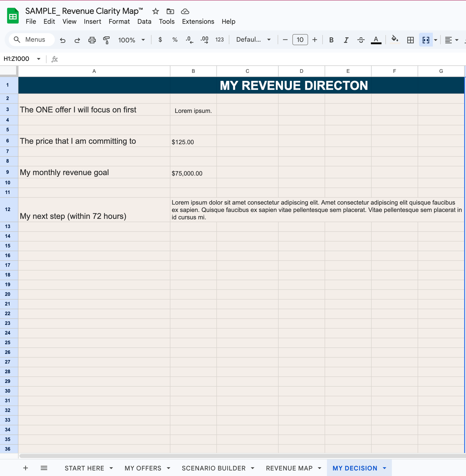Click the function fx icon

coord(55,59)
